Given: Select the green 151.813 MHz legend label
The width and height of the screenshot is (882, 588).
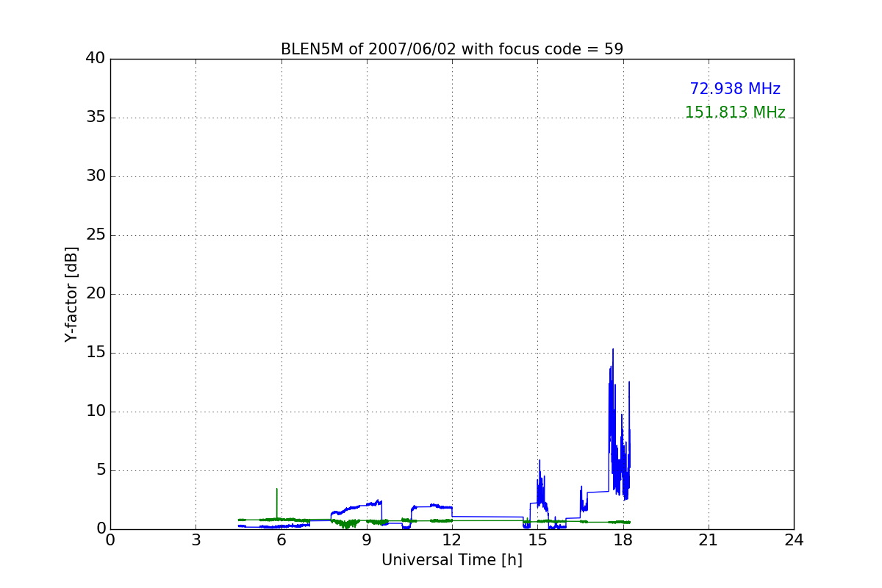Looking at the screenshot, I should (735, 112).
